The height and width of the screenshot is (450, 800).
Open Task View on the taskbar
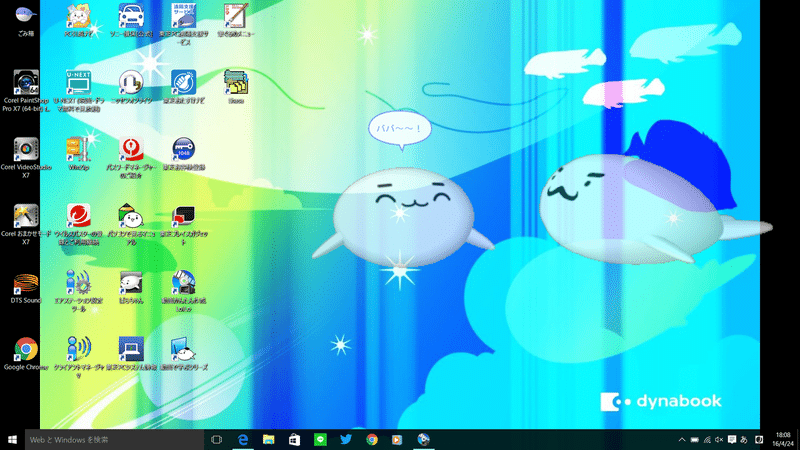[x=216, y=440]
